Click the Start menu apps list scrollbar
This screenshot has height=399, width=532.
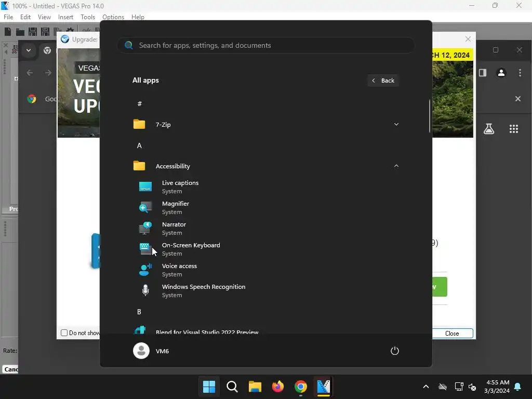point(430,116)
